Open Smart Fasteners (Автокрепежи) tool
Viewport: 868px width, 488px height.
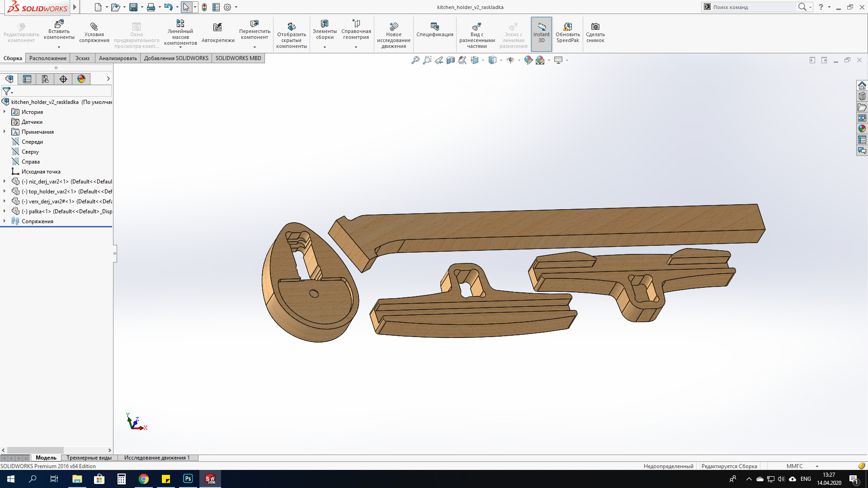pos(218,33)
